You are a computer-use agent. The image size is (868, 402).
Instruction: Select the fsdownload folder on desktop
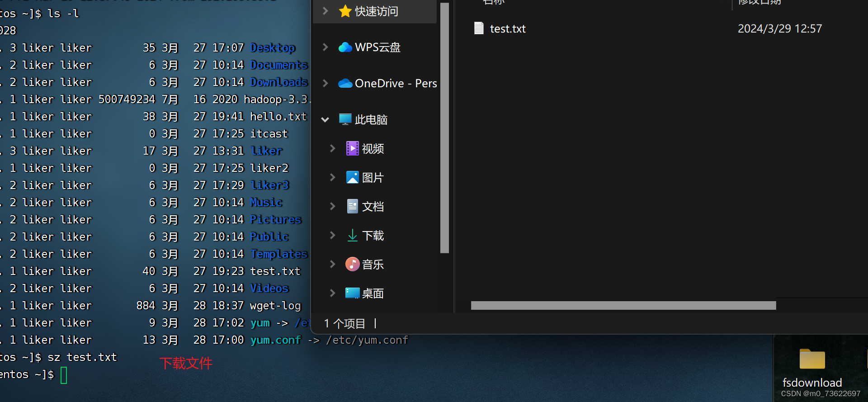[x=812, y=359]
